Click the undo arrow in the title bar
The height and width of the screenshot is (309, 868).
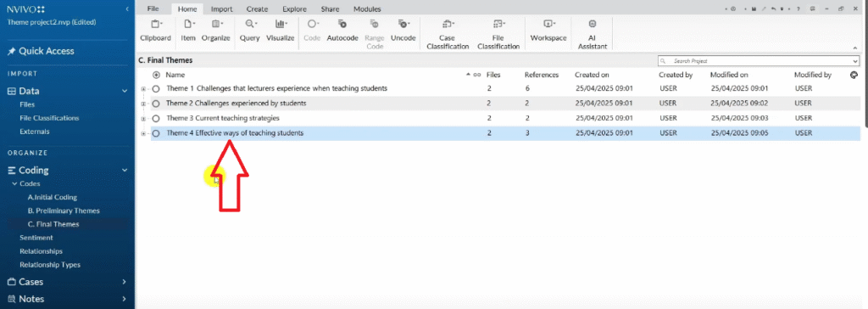(773, 8)
